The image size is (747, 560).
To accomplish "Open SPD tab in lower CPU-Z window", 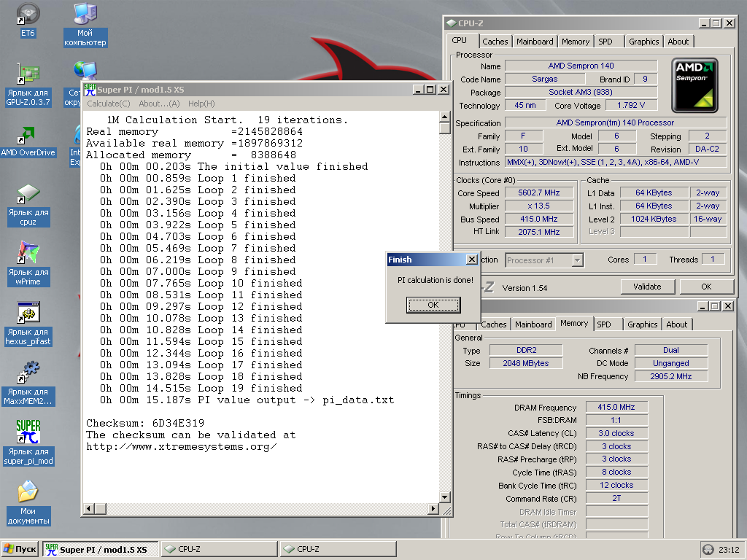I will tap(604, 324).
